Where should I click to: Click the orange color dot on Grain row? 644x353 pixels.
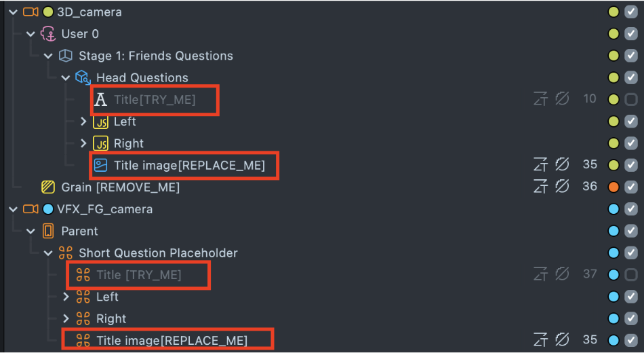613,187
